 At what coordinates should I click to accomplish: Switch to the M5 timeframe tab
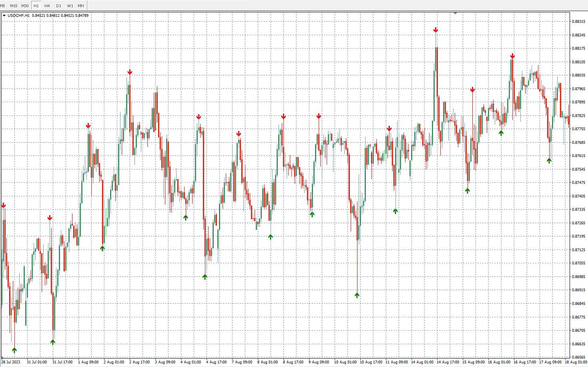[x=3, y=6]
